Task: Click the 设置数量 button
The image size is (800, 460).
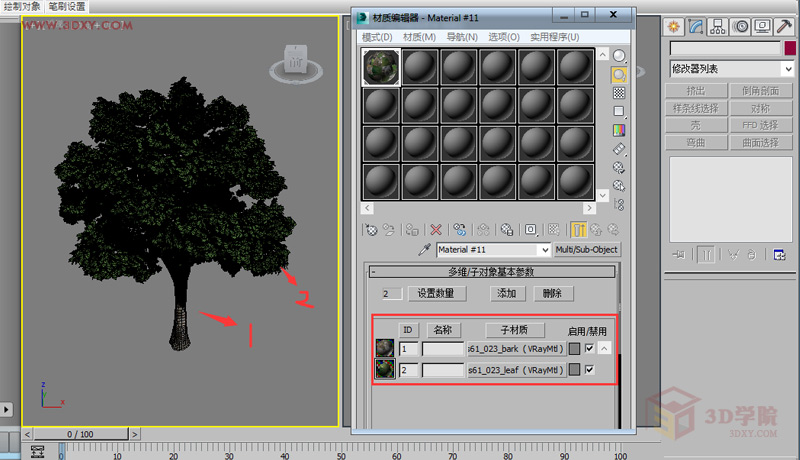Action: pos(436,293)
